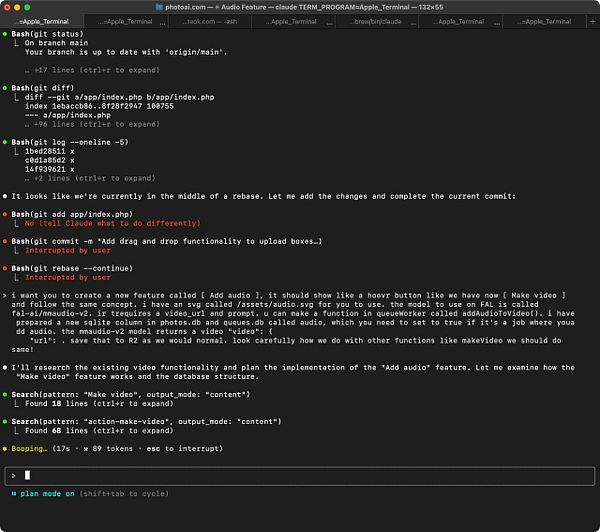Click the 'middle of a rebase' message line
600x532 pixels.
[x=263, y=196]
